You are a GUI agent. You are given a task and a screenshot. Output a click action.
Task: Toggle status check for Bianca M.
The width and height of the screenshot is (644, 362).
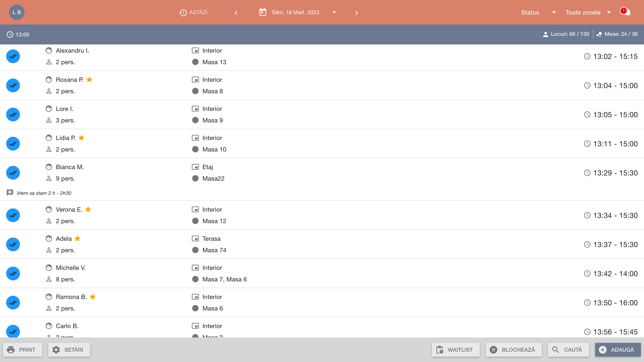click(13, 173)
